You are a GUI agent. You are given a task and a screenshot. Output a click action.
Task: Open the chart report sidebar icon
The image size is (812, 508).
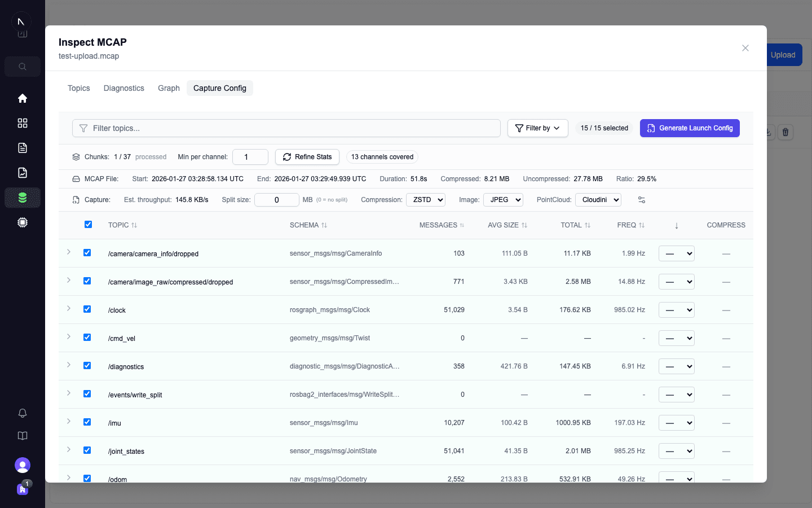(23, 173)
